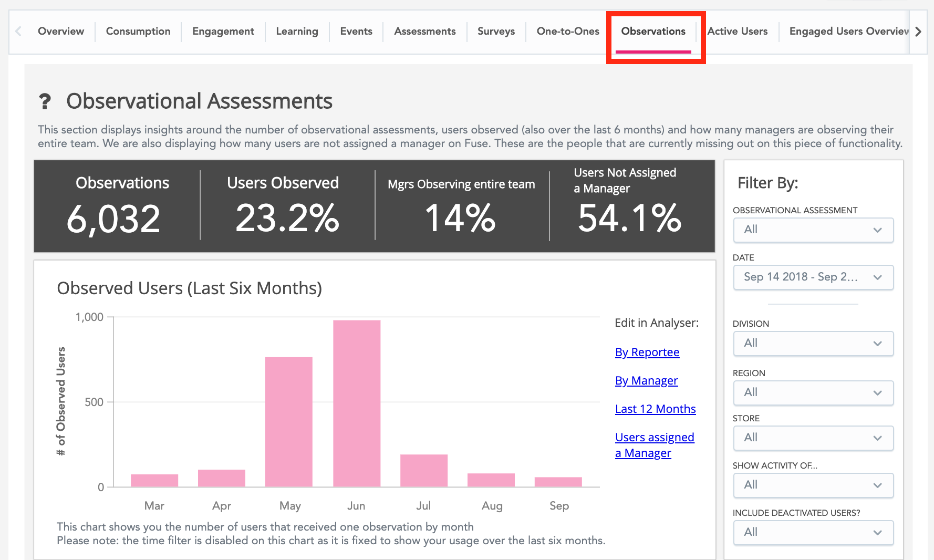Open the By Reportee analyser link
Viewport: 934px width, 560px height.
tap(647, 352)
